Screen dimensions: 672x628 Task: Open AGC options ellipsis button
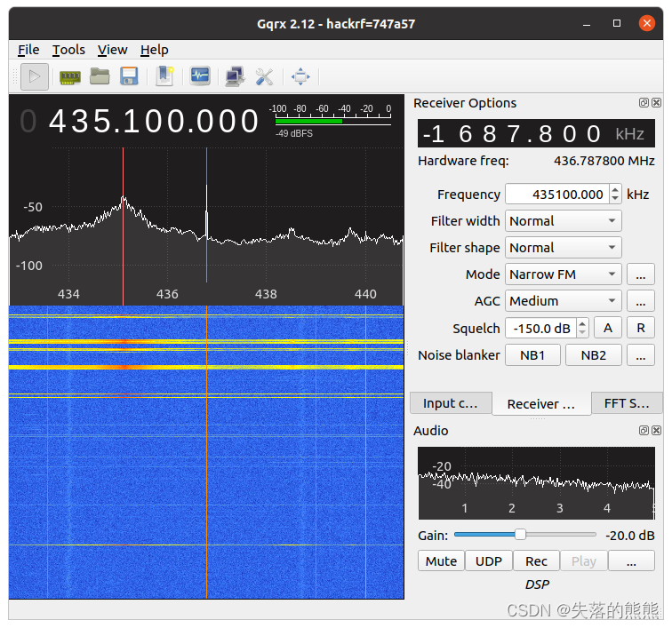tap(641, 301)
